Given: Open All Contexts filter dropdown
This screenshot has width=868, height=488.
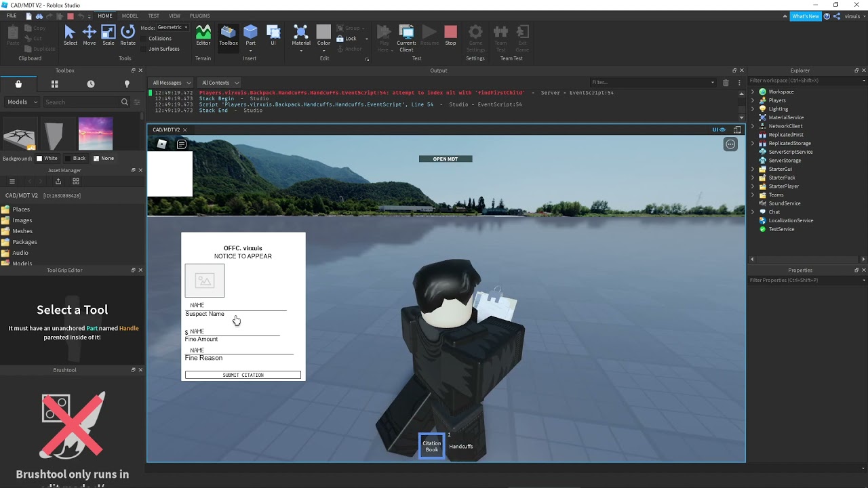Looking at the screenshot, I should (220, 83).
